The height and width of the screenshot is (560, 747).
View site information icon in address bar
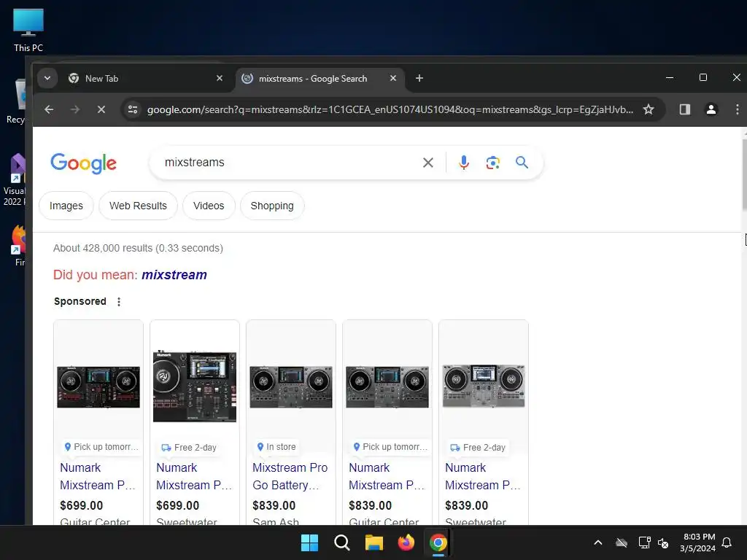coord(133,109)
